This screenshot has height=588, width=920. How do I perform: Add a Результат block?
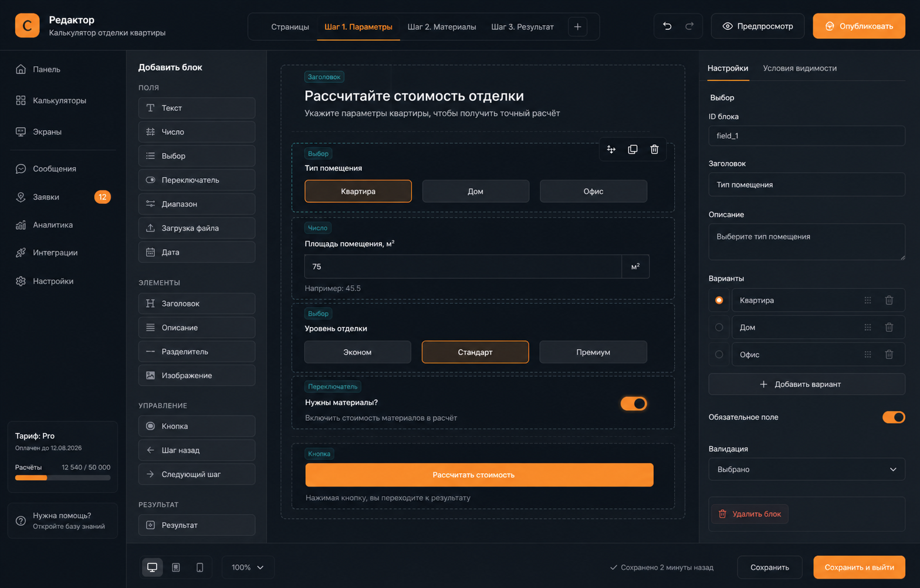tap(197, 525)
